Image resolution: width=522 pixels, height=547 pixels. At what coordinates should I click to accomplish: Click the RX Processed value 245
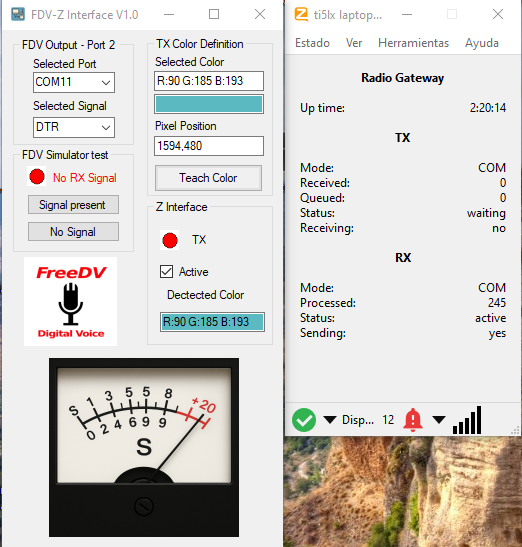pos(497,302)
